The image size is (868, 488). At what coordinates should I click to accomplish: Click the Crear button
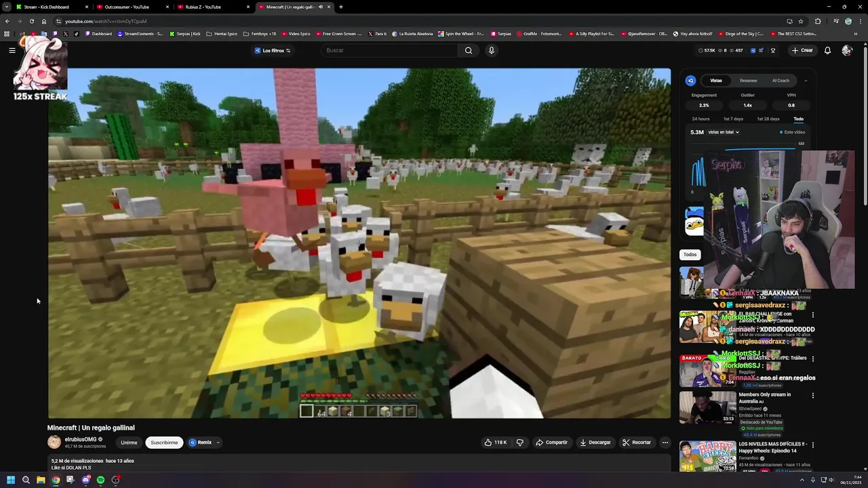coord(802,50)
